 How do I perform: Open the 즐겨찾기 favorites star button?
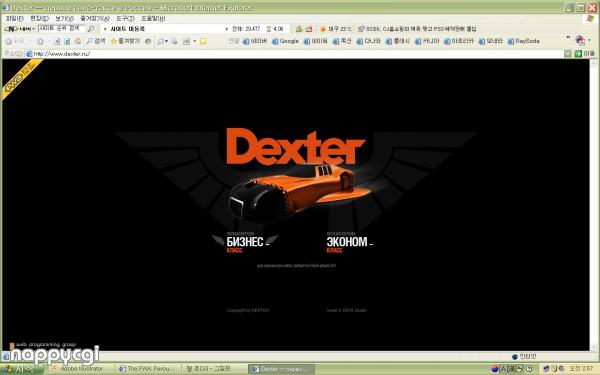click(125, 41)
